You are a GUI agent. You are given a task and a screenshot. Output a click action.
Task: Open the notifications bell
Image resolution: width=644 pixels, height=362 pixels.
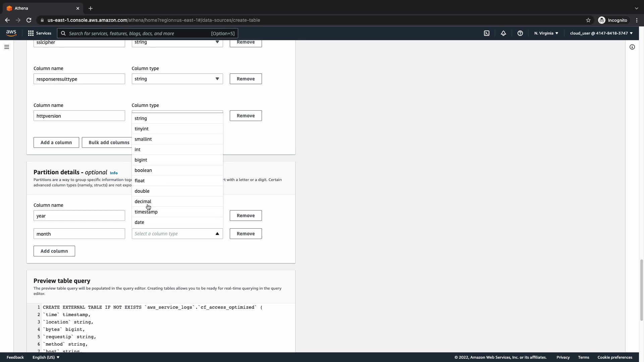[x=503, y=33]
